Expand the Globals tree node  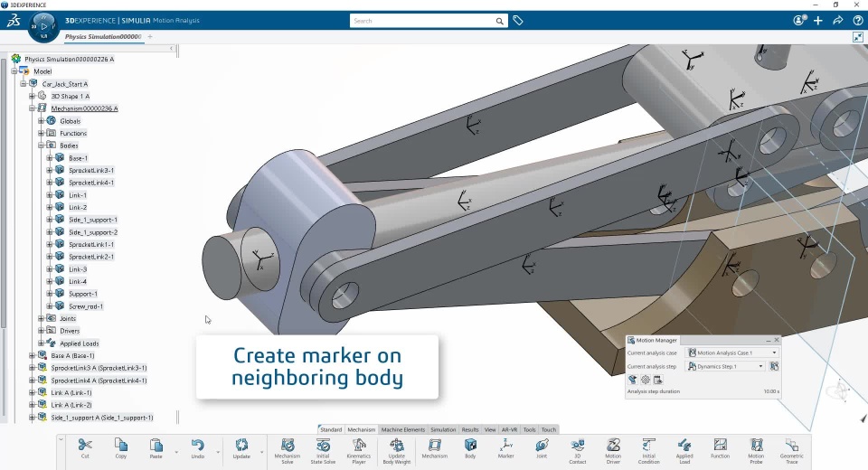pyautogui.click(x=41, y=121)
